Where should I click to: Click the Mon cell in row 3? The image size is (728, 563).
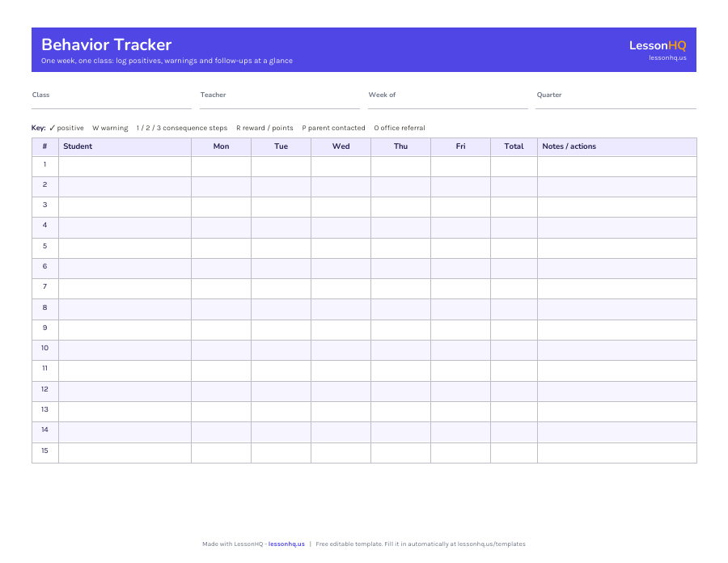pyautogui.click(x=221, y=207)
